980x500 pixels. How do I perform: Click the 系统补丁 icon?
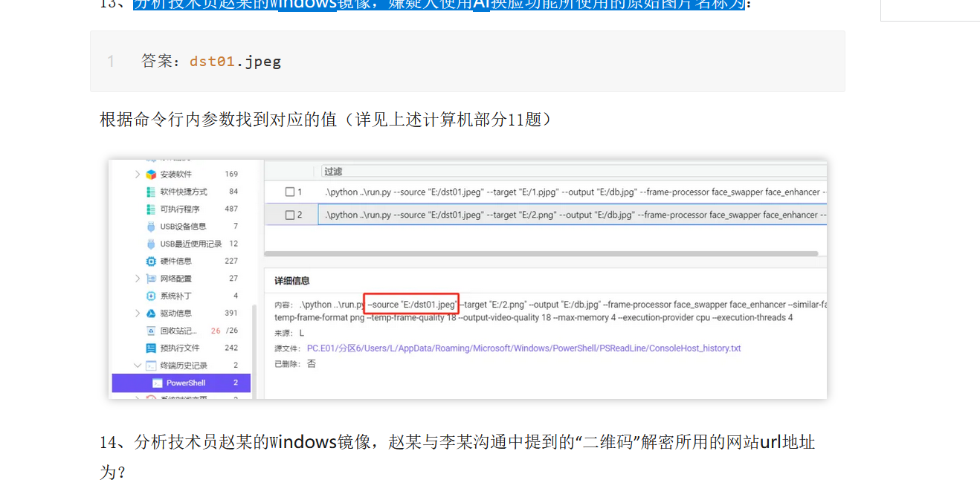151,296
